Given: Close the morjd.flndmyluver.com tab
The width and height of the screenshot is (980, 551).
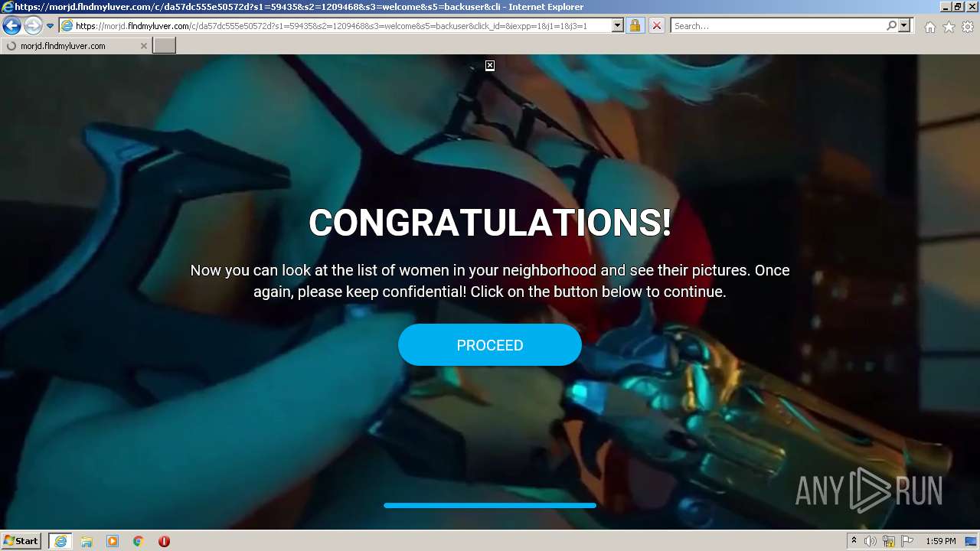Looking at the screenshot, I should [x=143, y=46].
